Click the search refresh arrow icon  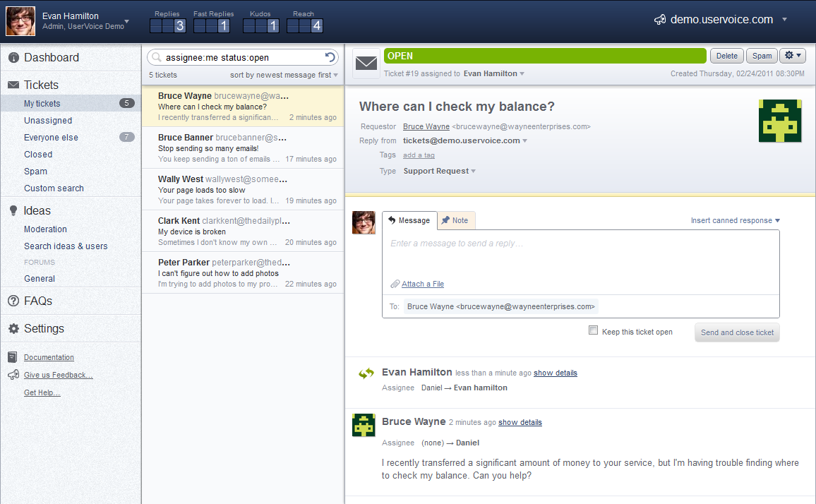330,57
